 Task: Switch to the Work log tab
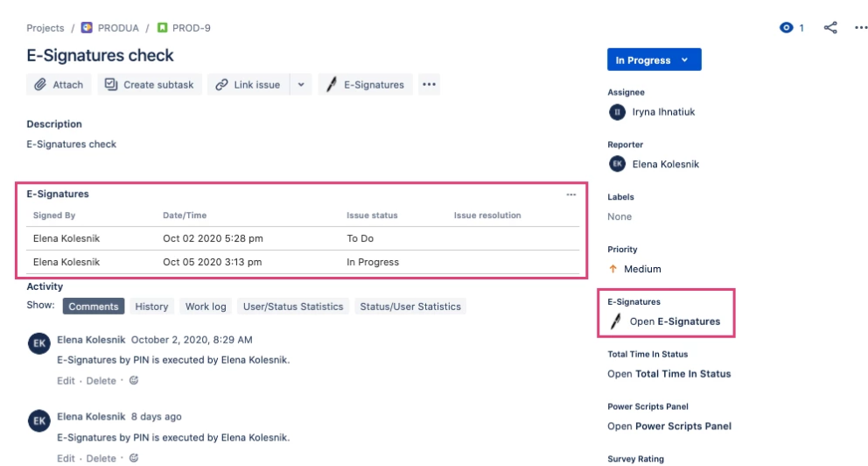(x=206, y=307)
